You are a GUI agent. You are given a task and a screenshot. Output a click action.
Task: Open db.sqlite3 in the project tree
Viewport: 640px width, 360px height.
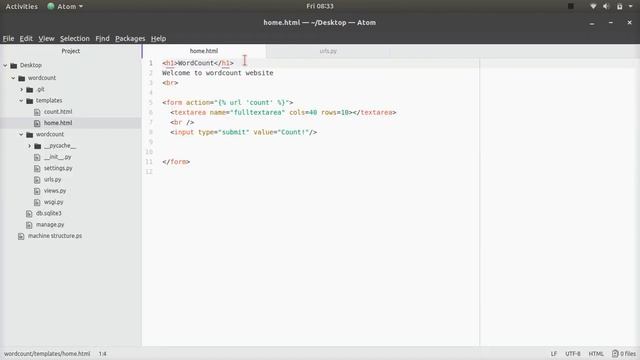[x=49, y=213]
